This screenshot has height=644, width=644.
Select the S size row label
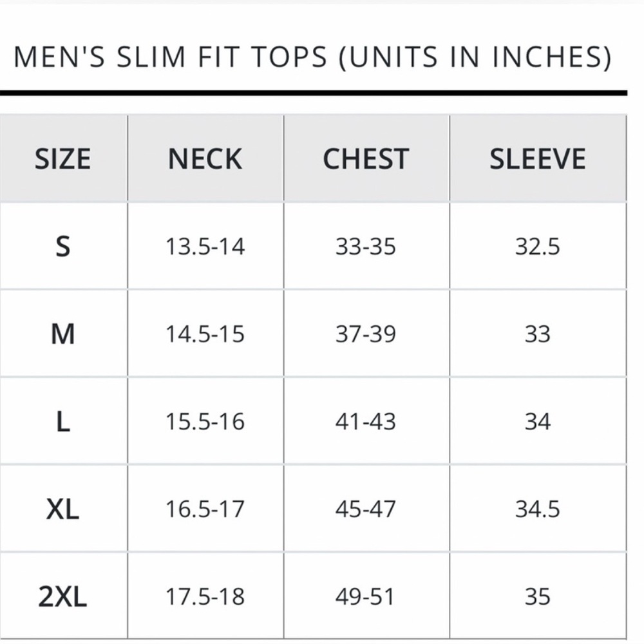pos(63,247)
